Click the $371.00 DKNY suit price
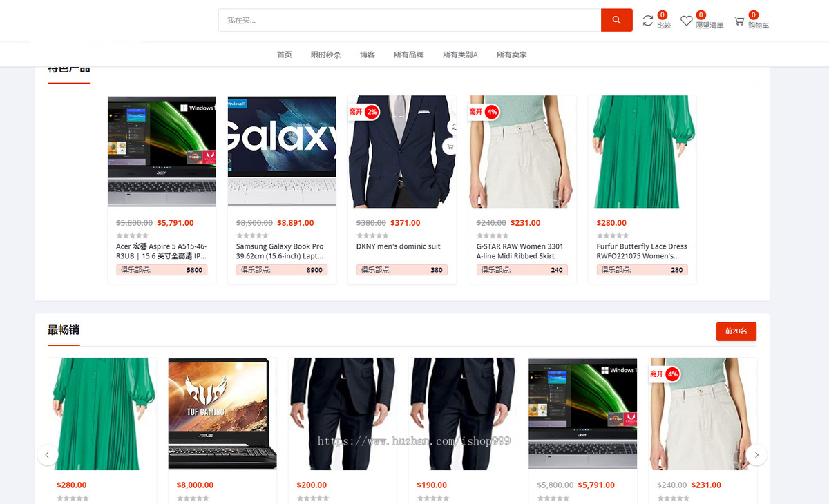829x504 pixels. click(406, 223)
